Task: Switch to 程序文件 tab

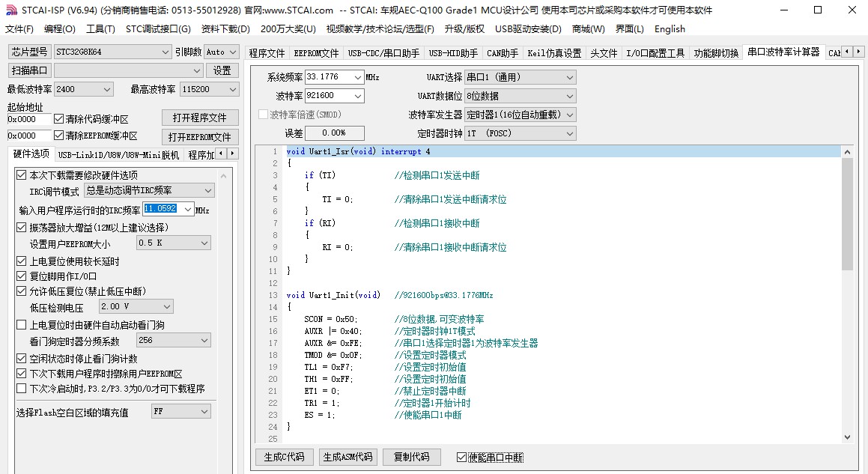Action: coord(267,53)
